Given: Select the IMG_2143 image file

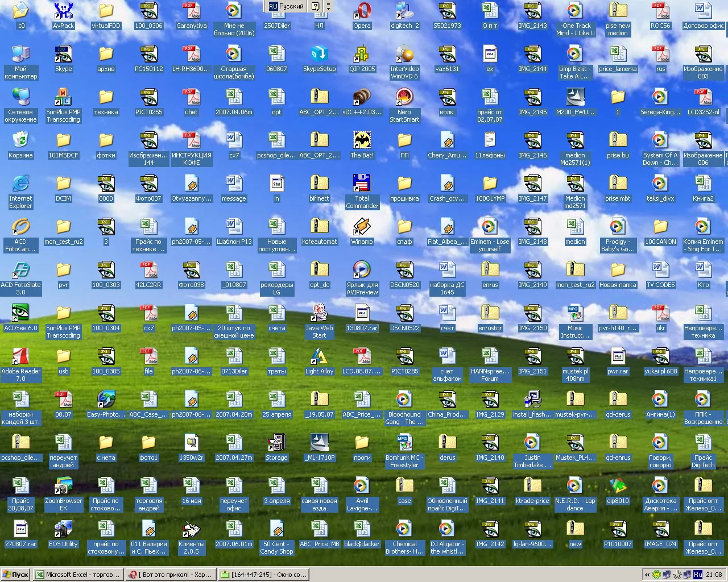Looking at the screenshot, I should pyautogui.click(x=532, y=15).
